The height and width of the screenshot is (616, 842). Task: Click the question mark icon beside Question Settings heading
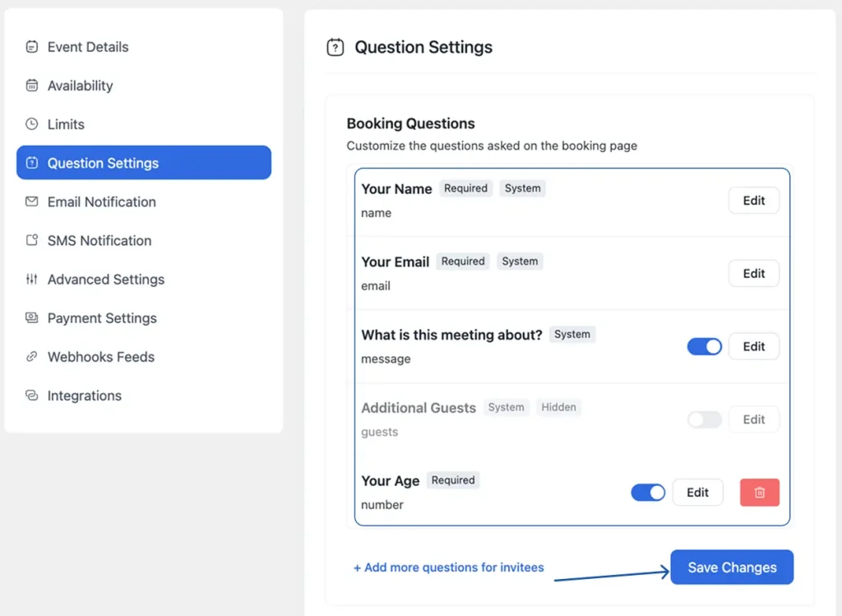tap(335, 47)
